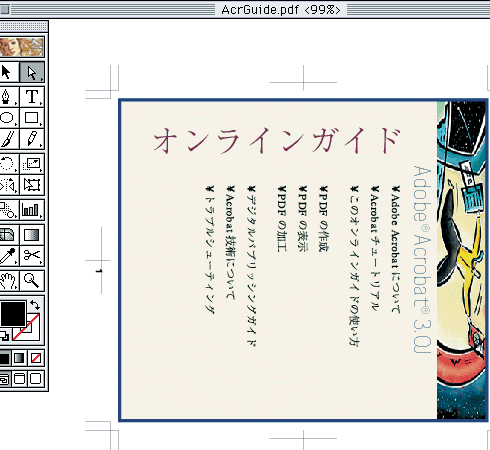Open Adobe Online Venus image button
Image resolution: width=490 pixels, height=450 pixels.
[x=22, y=47]
